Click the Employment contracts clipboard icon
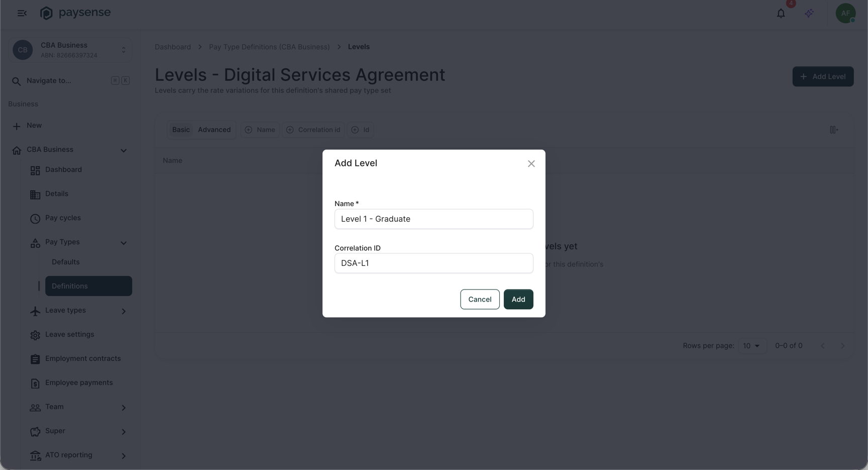The image size is (868, 470). (35, 359)
